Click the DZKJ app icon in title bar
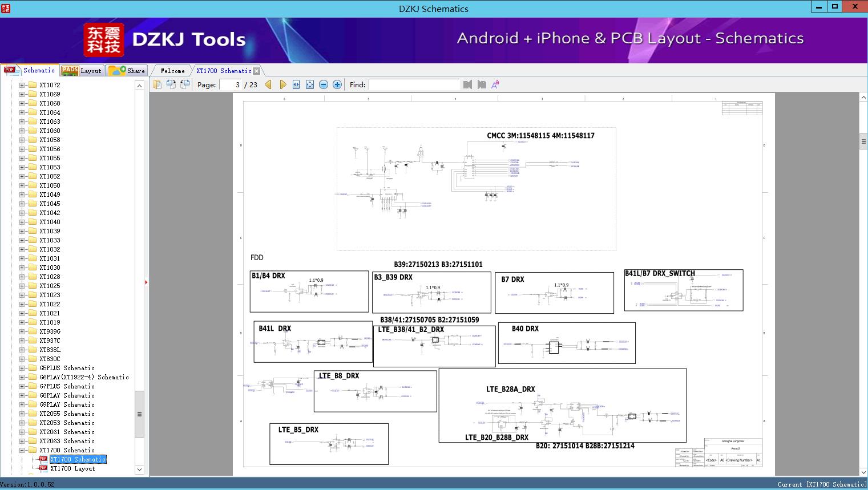 coord(5,7)
